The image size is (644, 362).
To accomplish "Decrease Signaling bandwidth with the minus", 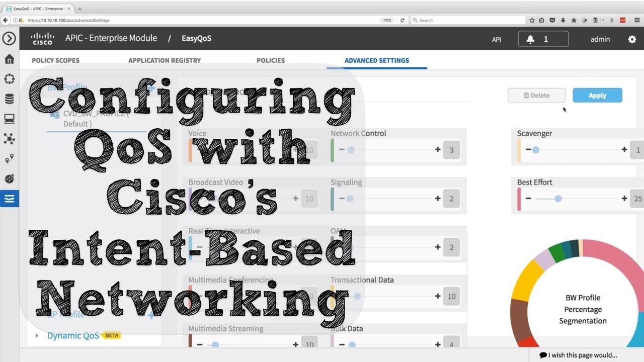I will tap(342, 199).
